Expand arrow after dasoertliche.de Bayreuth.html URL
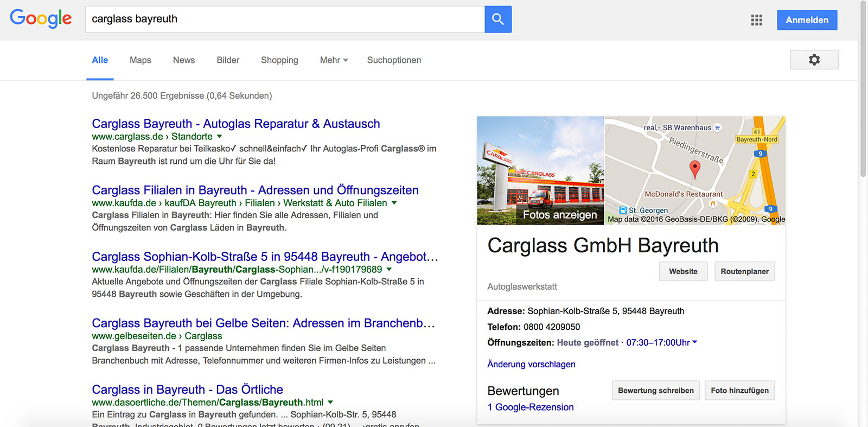Image resolution: width=868 pixels, height=427 pixels. (x=330, y=403)
